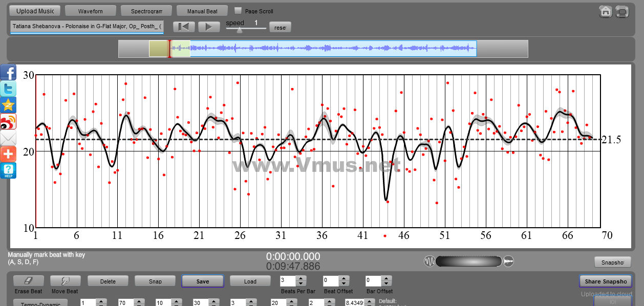Viewport: 644px width, 306px height.
Task: Switch to Waveform view
Action: tap(90, 11)
